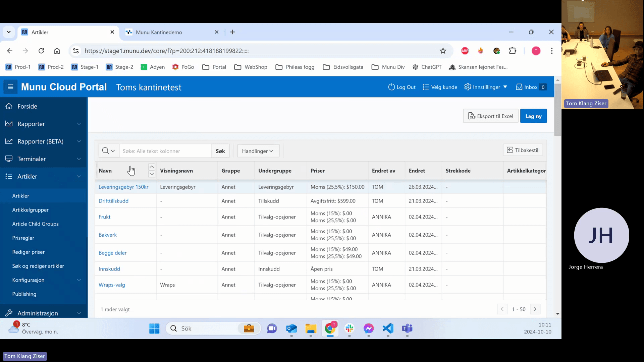Click the Log Out link

click(x=402, y=87)
